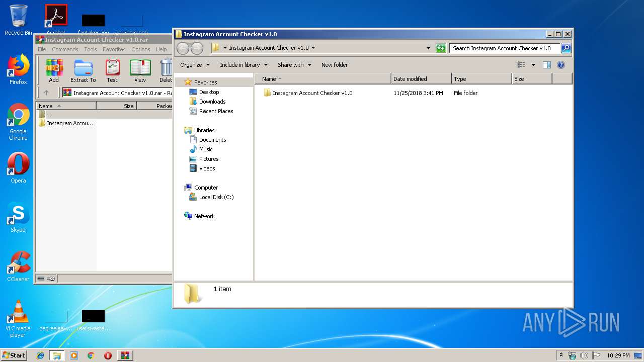Click the Explorer Forward navigation button
The width and height of the screenshot is (644, 362).
(x=197, y=48)
